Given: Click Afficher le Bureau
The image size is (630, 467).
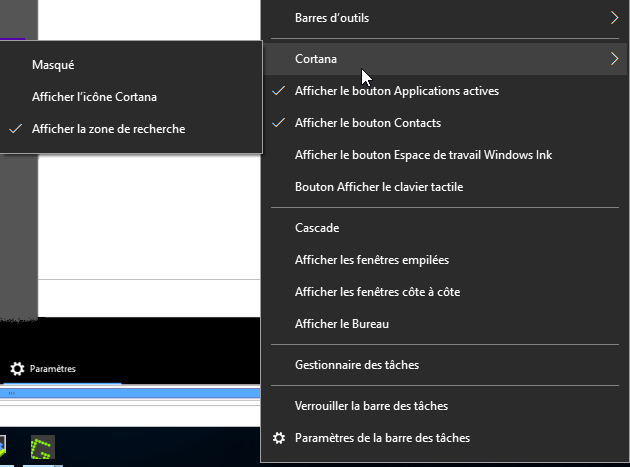Looking at the screenshot, I should pyautogui.click(x=341, y=324).
